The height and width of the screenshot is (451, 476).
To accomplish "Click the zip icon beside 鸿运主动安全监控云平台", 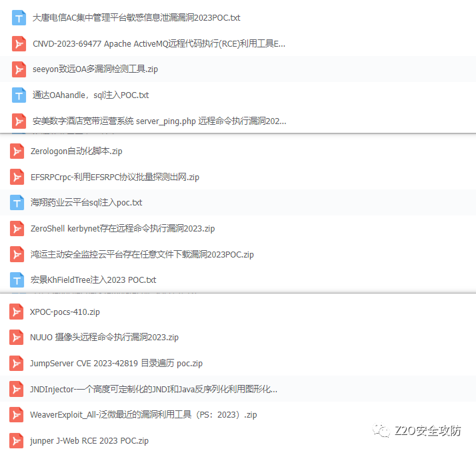I will (17, 254).
